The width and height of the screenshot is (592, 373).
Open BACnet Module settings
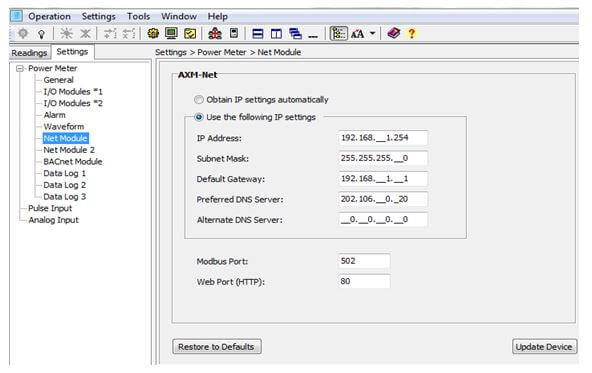pyautogui.click(x=73, y=162)
